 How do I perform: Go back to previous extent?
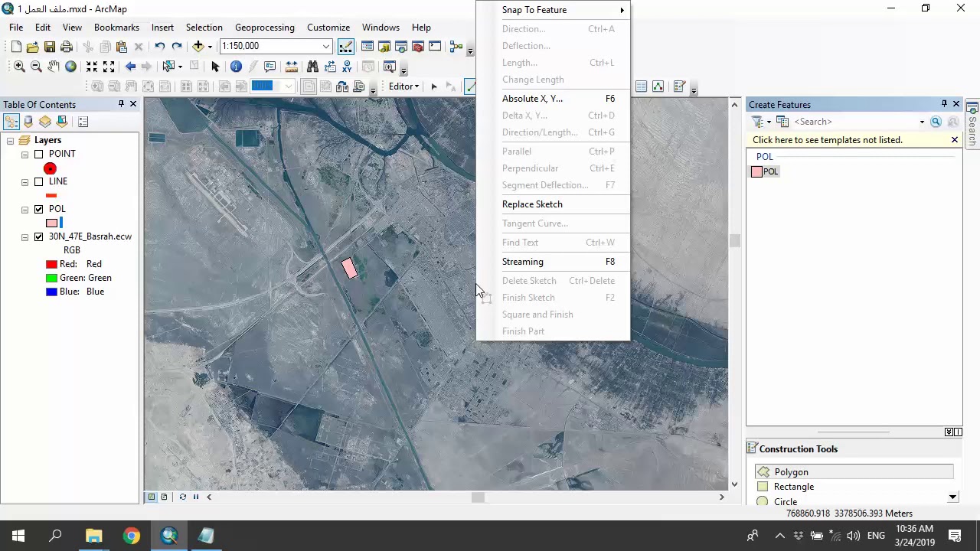tap(130, 67)
